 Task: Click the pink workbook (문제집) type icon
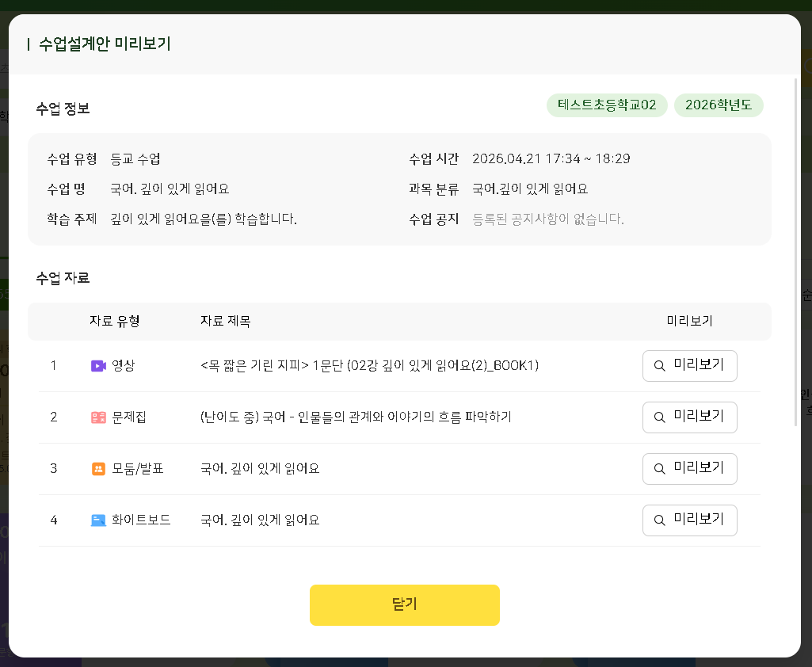pos(98,417)
